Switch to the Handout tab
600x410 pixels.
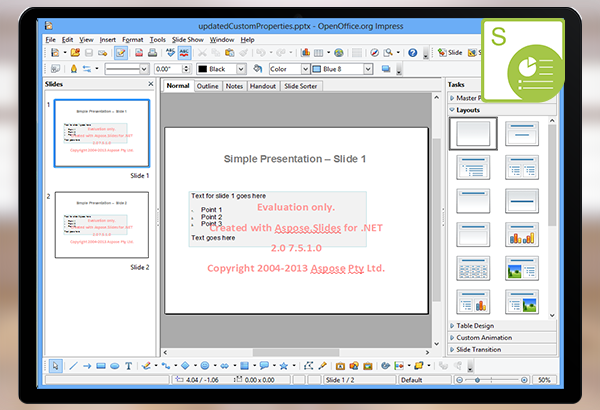(x=263, y=86)
